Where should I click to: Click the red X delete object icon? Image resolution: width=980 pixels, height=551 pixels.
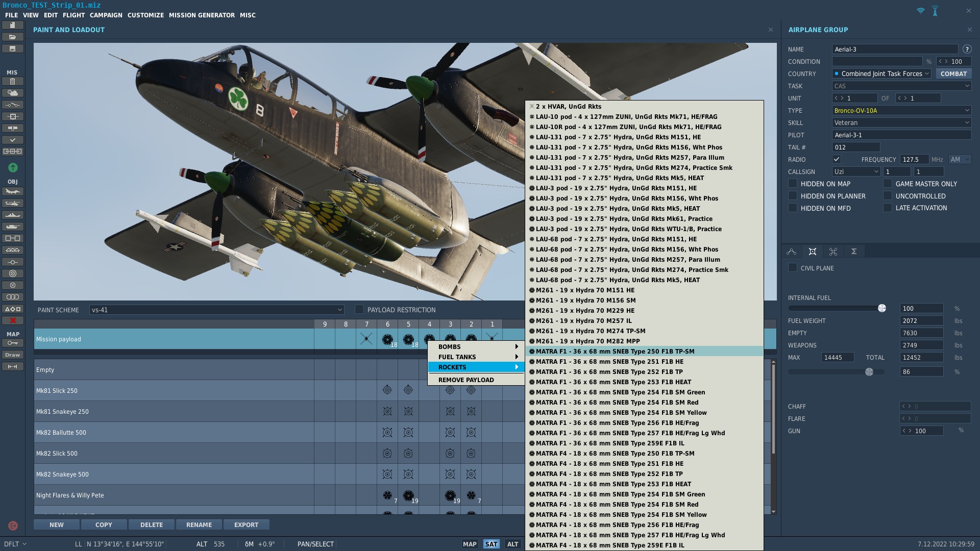coord(13,320)
